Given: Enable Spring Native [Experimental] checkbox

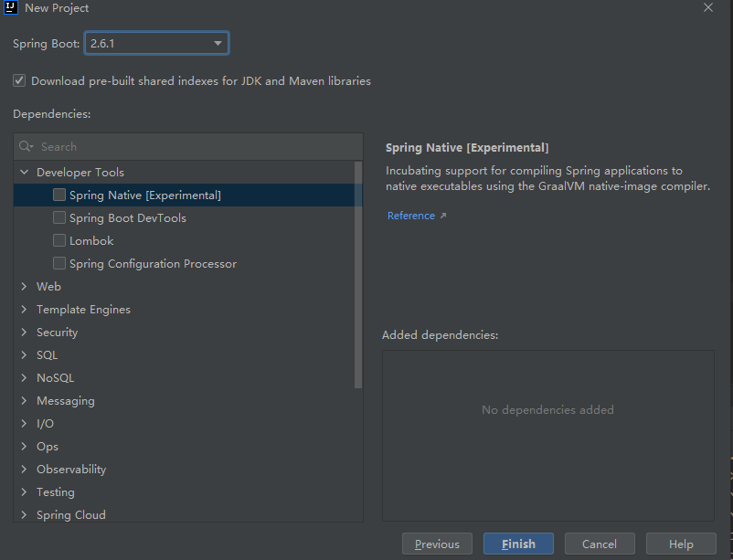Looking at the screenshot, I should (59, 195).
